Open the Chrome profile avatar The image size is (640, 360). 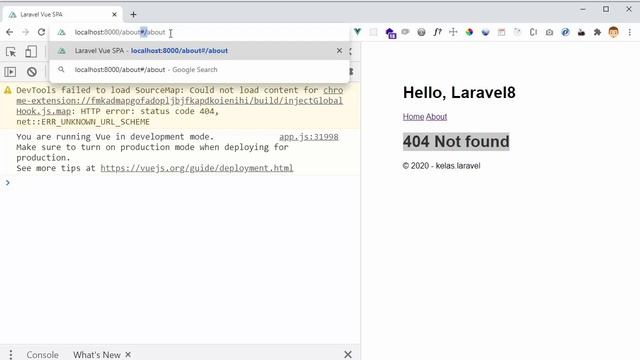click(x=613, y=32)
